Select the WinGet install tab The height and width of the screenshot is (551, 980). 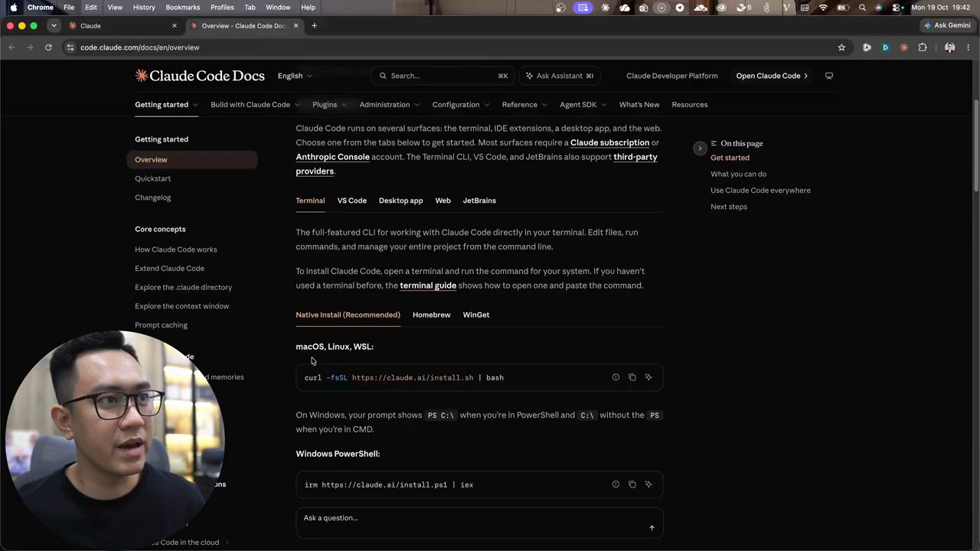[x=476, y=315]
